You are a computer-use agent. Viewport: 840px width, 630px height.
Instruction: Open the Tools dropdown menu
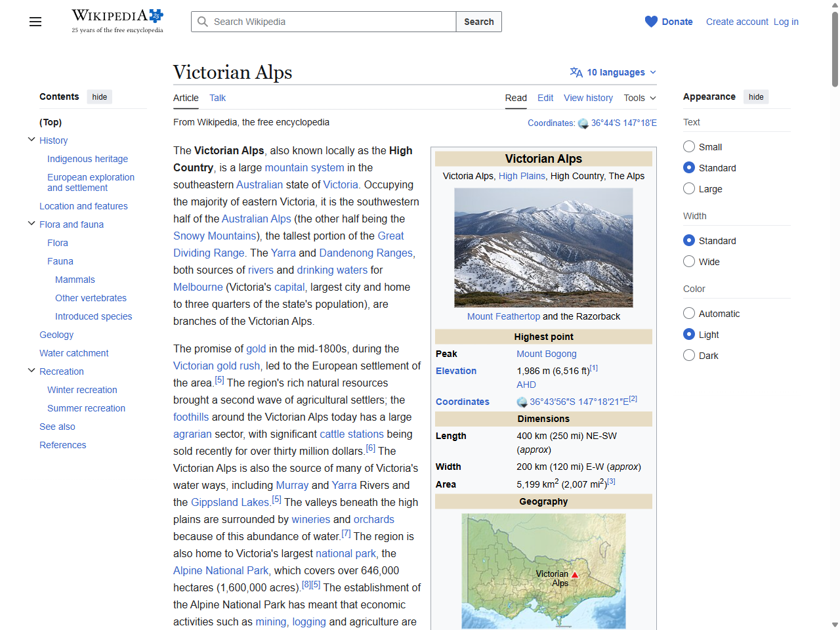click(x=639, y=98)
